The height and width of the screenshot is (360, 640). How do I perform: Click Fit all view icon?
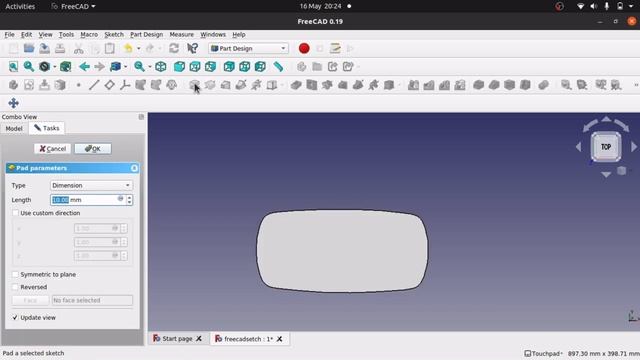[13, 67]
